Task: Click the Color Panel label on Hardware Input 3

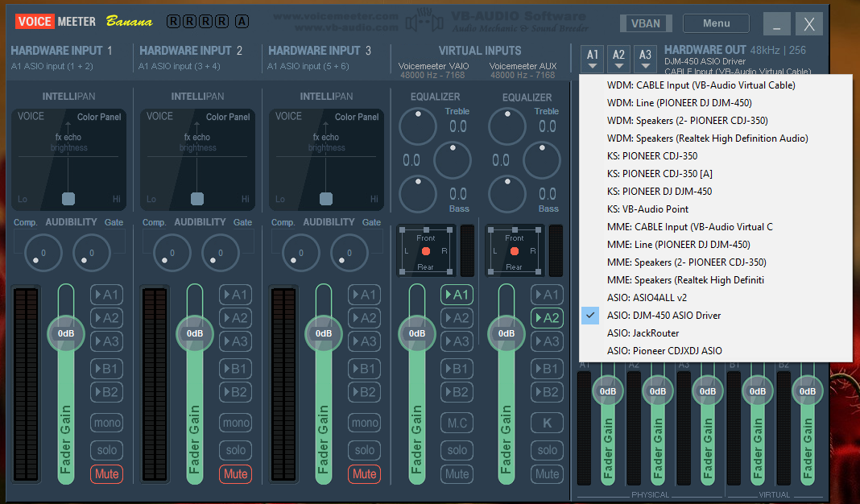Action: [357, 117]
